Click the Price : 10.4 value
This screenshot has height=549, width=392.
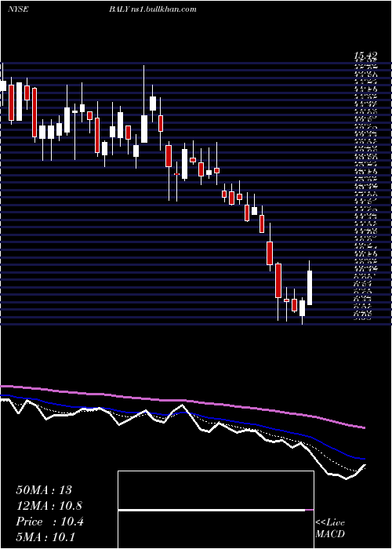pyautogui.click(x=49, y=522)
